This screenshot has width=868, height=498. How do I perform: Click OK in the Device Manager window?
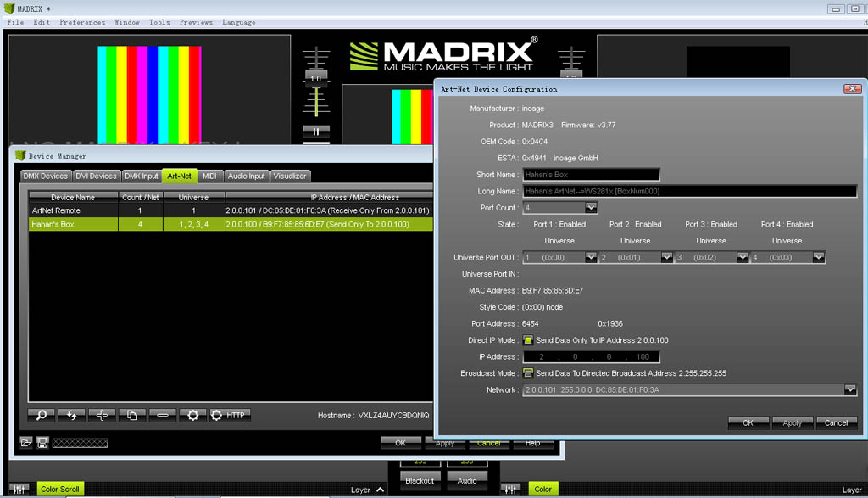(401, 443)
